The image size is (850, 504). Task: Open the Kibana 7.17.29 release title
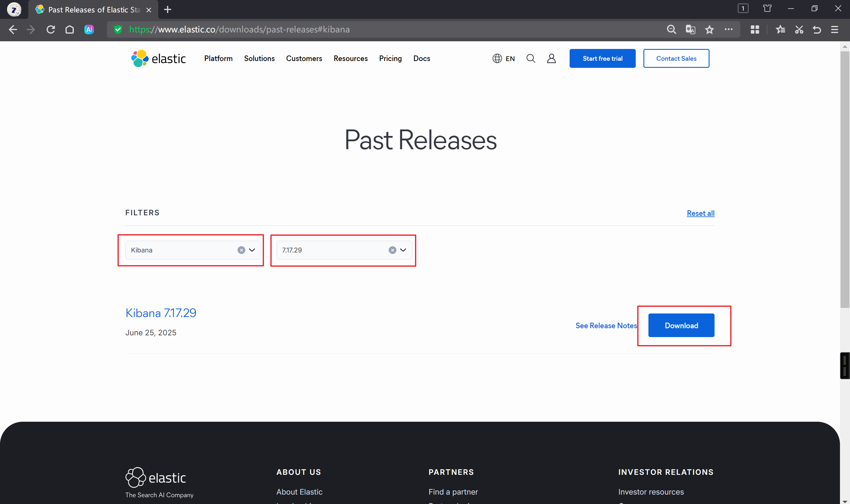coord(161,313)
